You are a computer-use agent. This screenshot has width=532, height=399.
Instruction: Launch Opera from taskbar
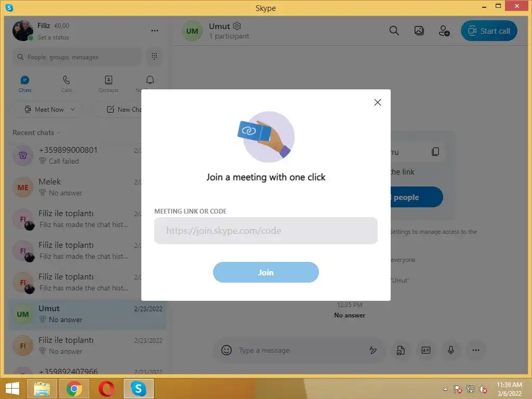(106, 389)
